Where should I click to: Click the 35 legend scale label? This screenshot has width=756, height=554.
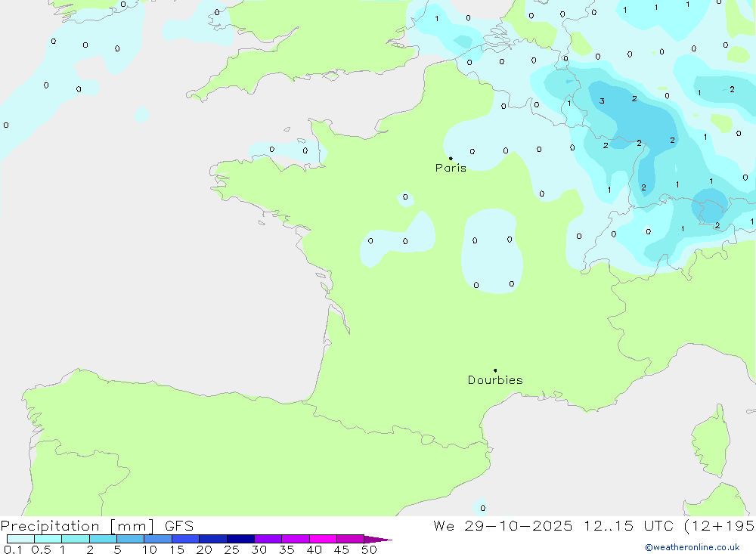(287, 549)
